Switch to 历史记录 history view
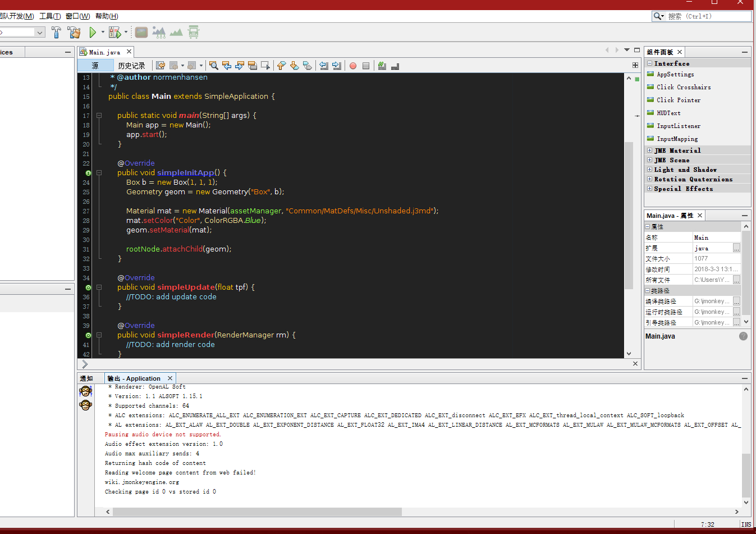Image resolution: width=756 pixels, height=534 pixels. click(x=131, y=66)
